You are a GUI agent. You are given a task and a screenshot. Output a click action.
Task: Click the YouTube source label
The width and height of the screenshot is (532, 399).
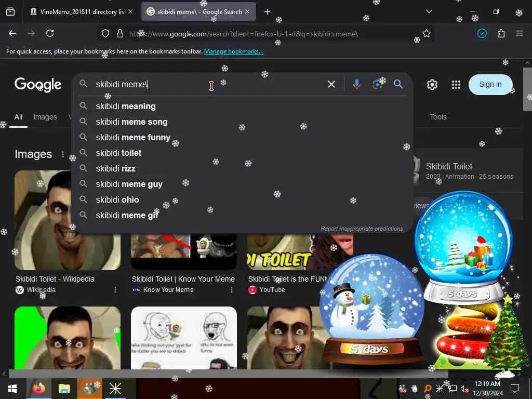(272, 290)
